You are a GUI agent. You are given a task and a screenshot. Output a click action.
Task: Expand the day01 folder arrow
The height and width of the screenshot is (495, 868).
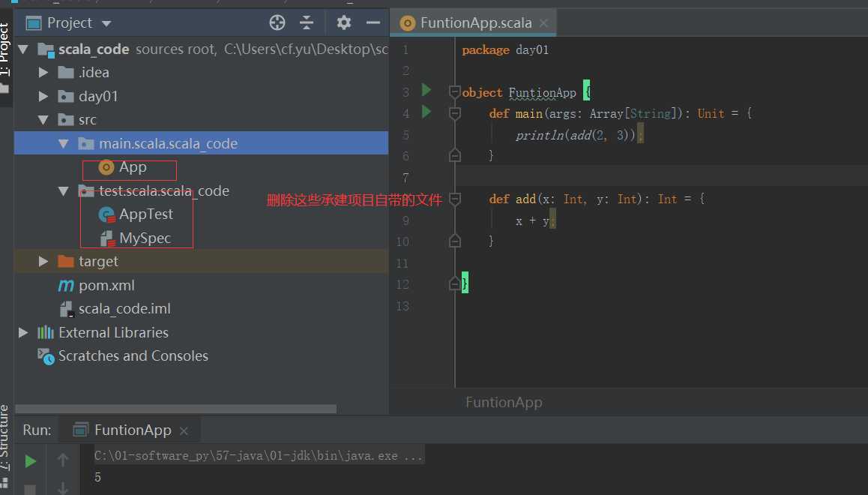(x=43, y=96)
